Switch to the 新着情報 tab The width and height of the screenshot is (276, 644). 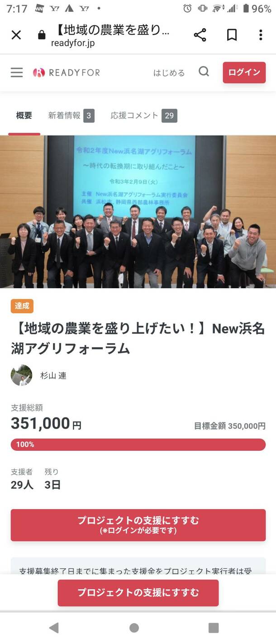(71, 115)
